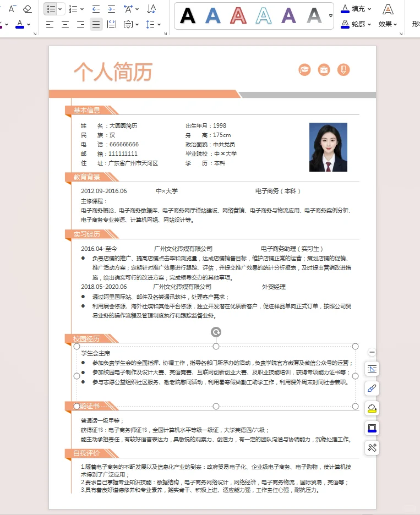Open the 轮廓 text outline menu
Viewport: 420px width, 515px height.
click(x=356, y=24)
